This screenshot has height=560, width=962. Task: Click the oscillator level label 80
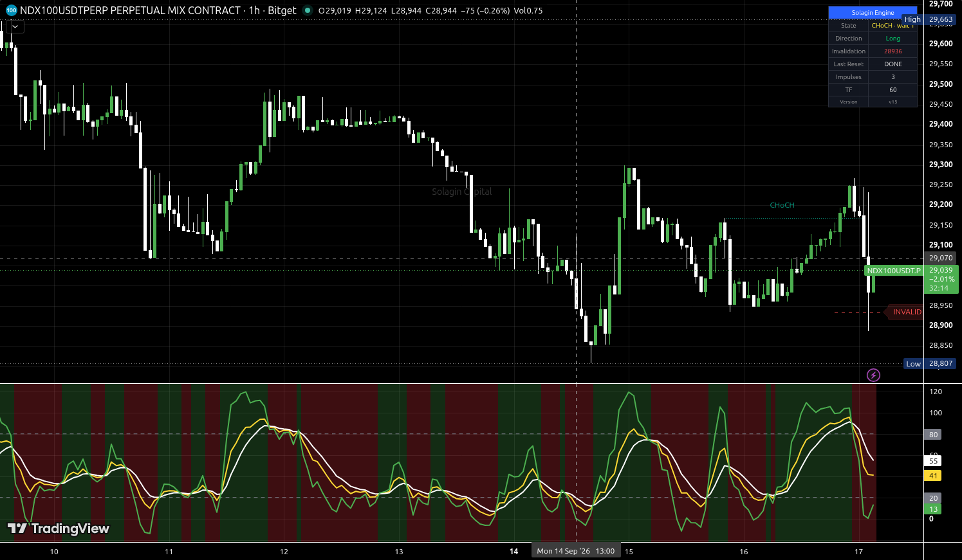(x=933, y=435)
